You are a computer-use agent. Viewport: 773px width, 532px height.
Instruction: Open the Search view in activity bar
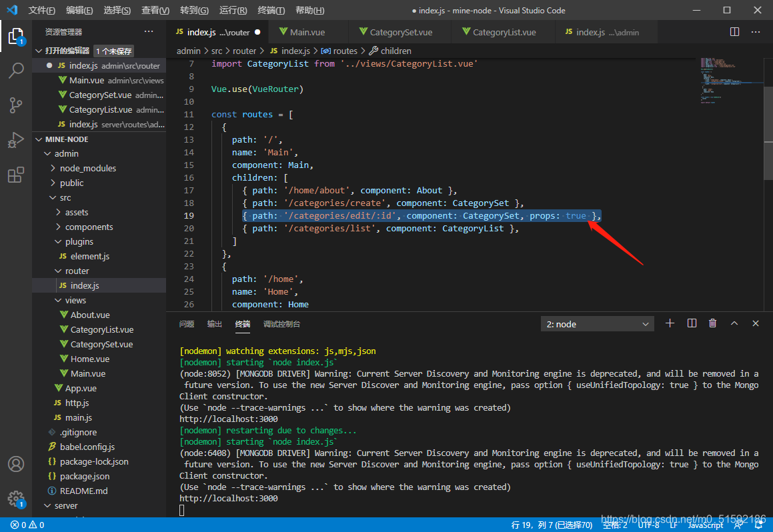(16, 70)
